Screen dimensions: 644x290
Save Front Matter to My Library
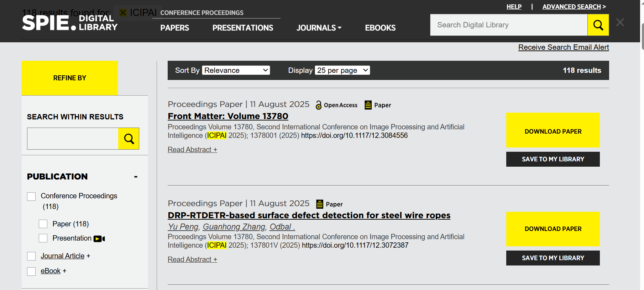click(x=553, y=159)
